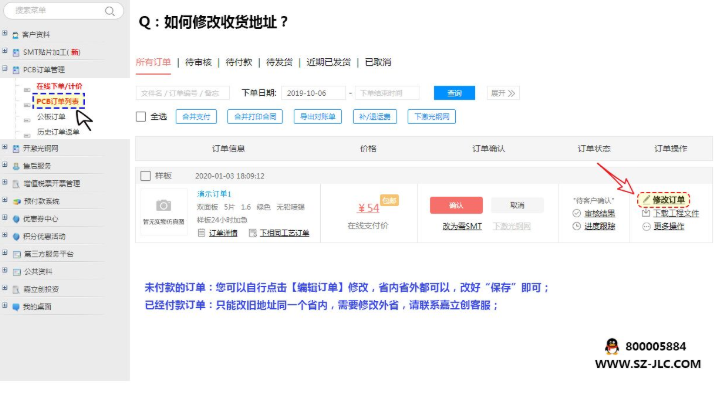Expand the 展开 advanced filter options
The image size is (719, 416).
coord(502,93)
